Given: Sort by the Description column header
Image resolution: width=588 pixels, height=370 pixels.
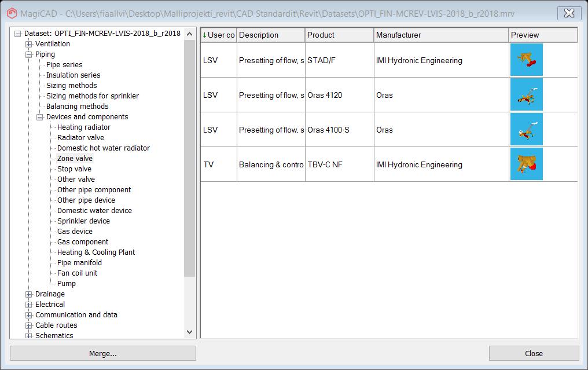Looking at the screenshot, I should (x=271, y=35).
